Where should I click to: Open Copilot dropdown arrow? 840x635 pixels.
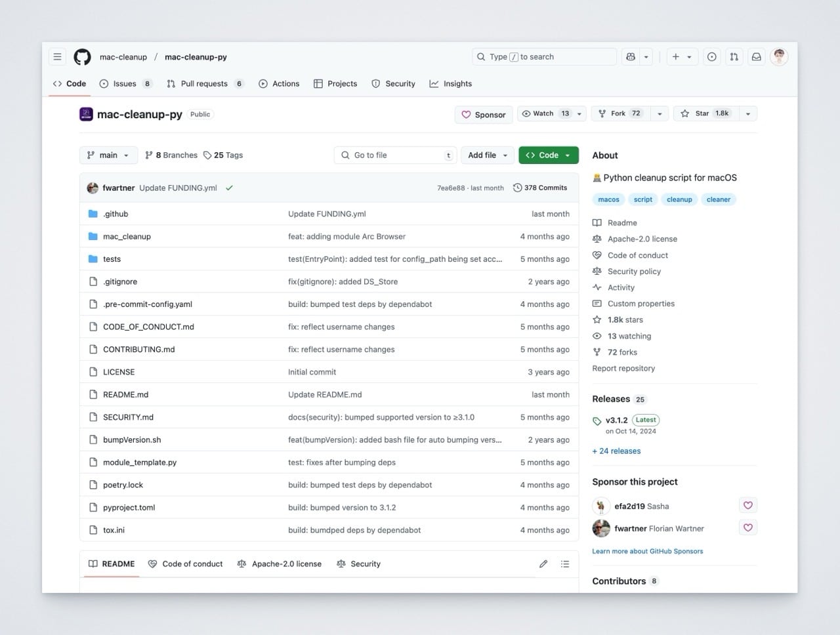tap(646, 57)
